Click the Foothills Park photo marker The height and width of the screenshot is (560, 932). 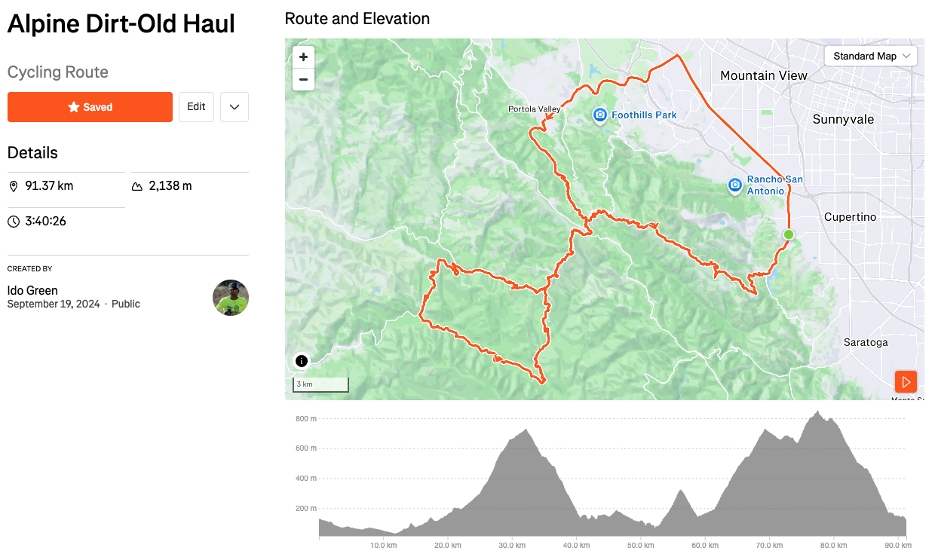coord(600,115)
